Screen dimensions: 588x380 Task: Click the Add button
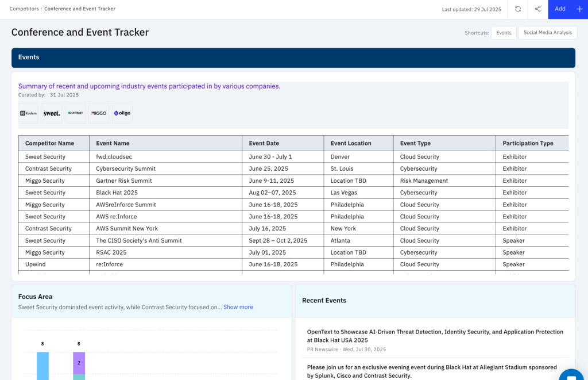568,9
